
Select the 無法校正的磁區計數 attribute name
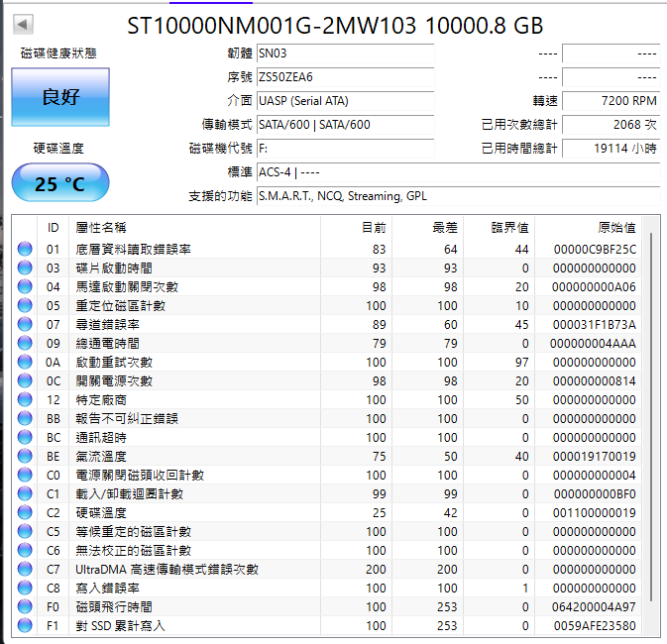coord(133,551)
